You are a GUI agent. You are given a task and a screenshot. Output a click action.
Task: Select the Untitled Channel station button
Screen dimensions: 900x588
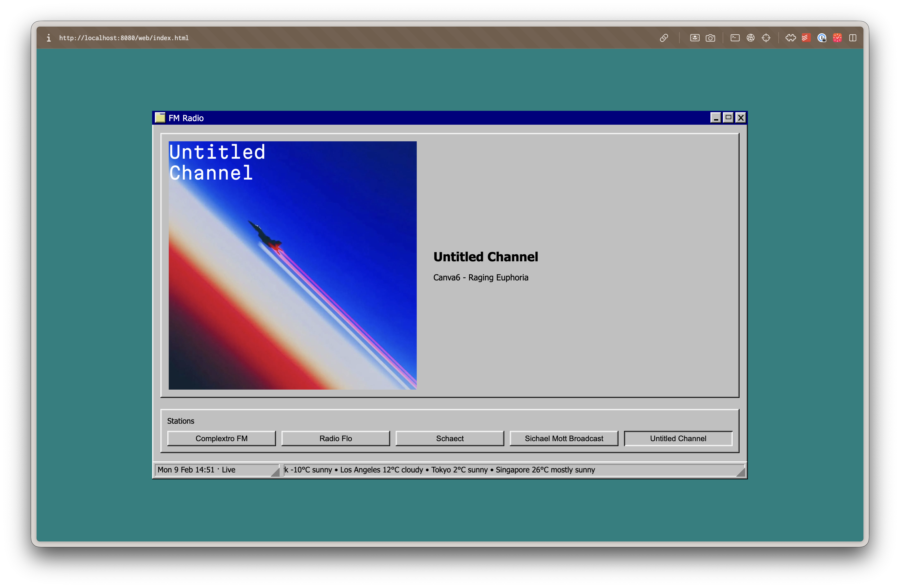(x=678, y=438)
